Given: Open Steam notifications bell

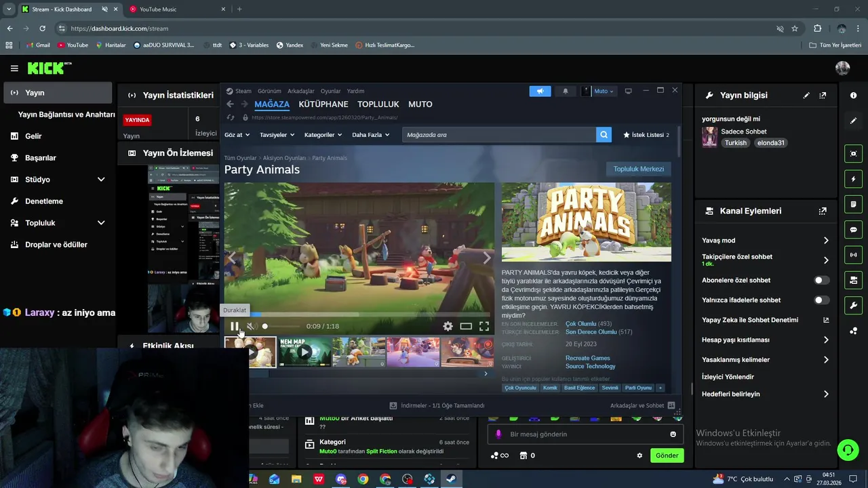Looking at the screenshot, I should 566,91.
